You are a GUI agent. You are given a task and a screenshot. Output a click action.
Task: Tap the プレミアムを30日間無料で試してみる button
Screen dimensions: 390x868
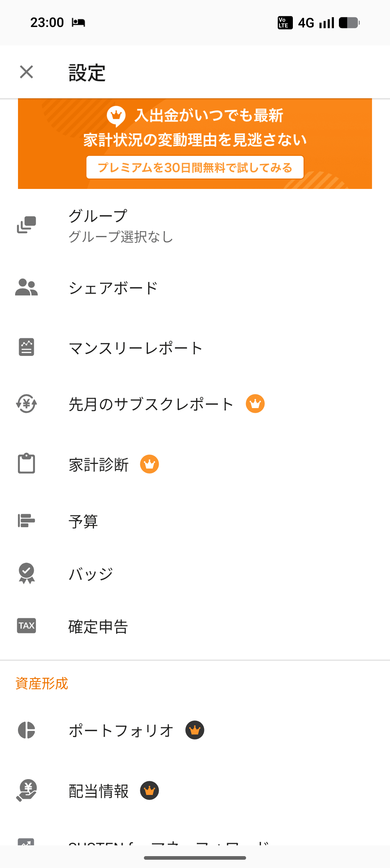[x=195, y=167]
